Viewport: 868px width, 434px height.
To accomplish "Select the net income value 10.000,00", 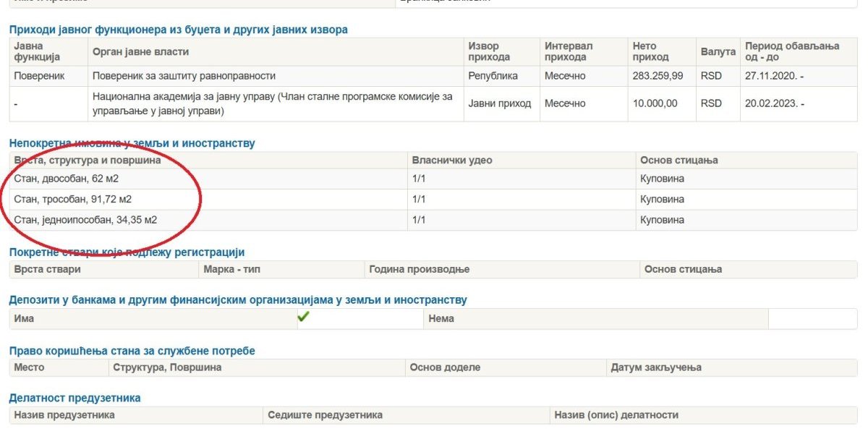I will pyautogui.click(x=655, y=103).
